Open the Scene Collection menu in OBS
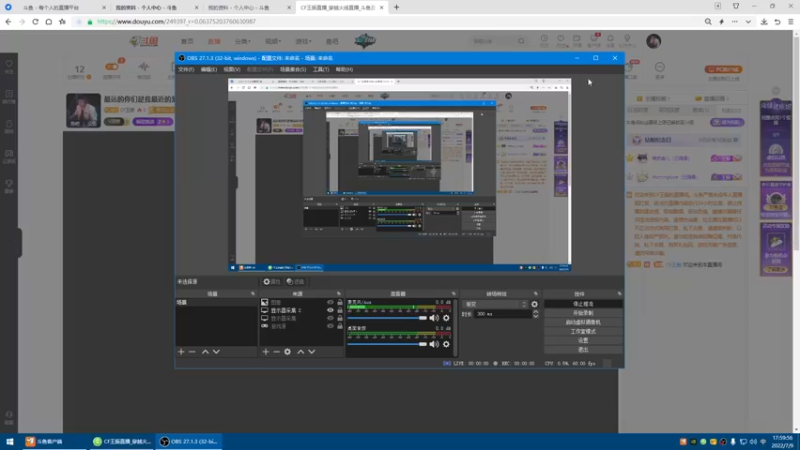The width and height of the screenshot is (800, 450). coord(293,69)
